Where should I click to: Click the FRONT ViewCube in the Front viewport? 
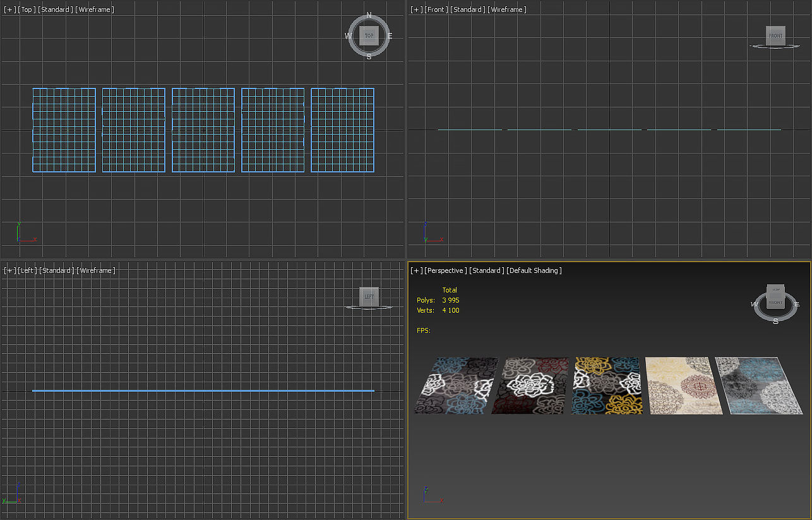pyautogui.click(x=775, y=35)
